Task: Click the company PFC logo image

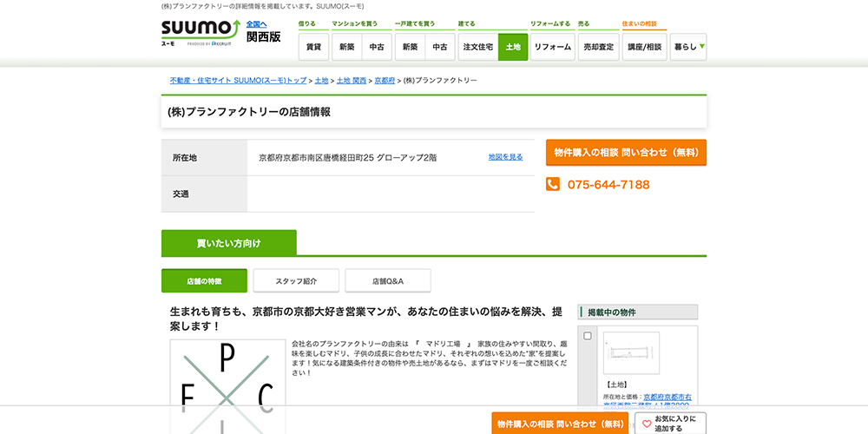Action: click(227, 386)
